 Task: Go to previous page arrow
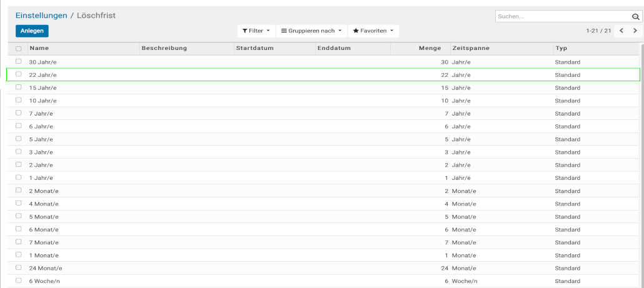coord(621,31)
